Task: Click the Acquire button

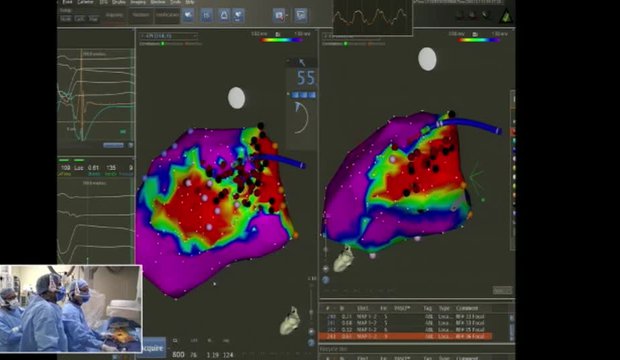Action: pos(152,347)
